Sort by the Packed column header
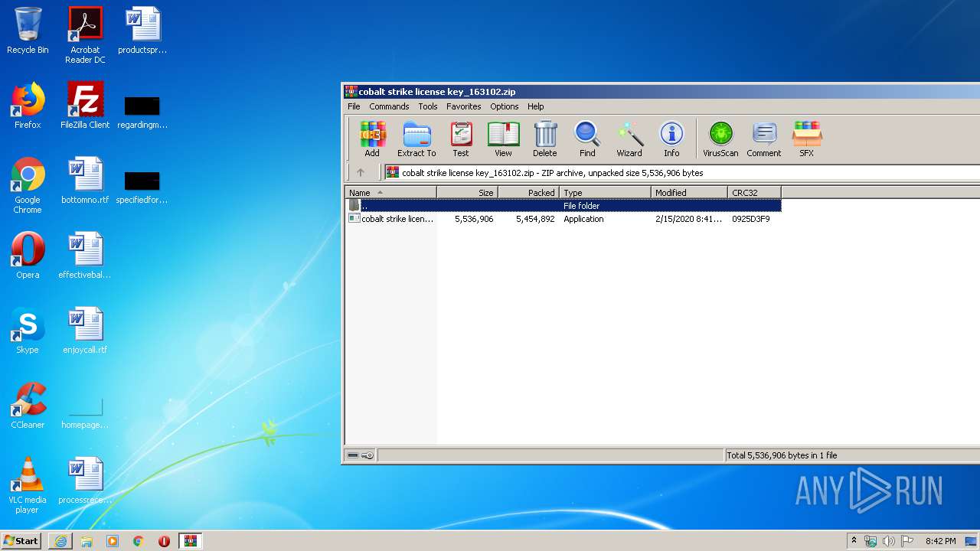 tap(529, 193)
